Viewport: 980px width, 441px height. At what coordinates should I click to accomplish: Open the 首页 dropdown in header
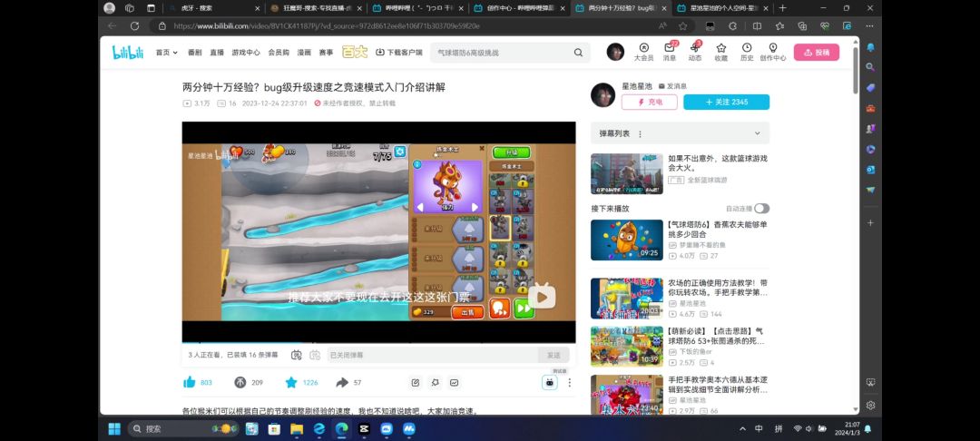click(x=166, y=53)
